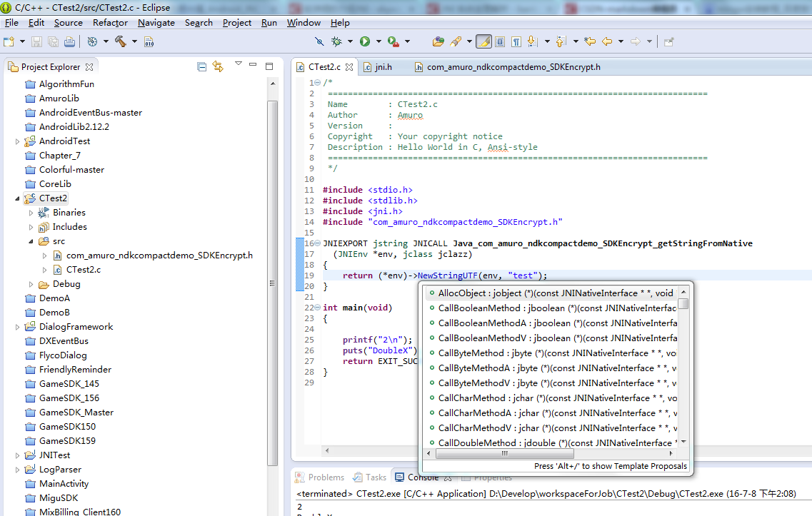This screenshot has width=812, height=516.
Task: Open the Problems view tab
Action: pyautogui.click(x=326, y=477)
